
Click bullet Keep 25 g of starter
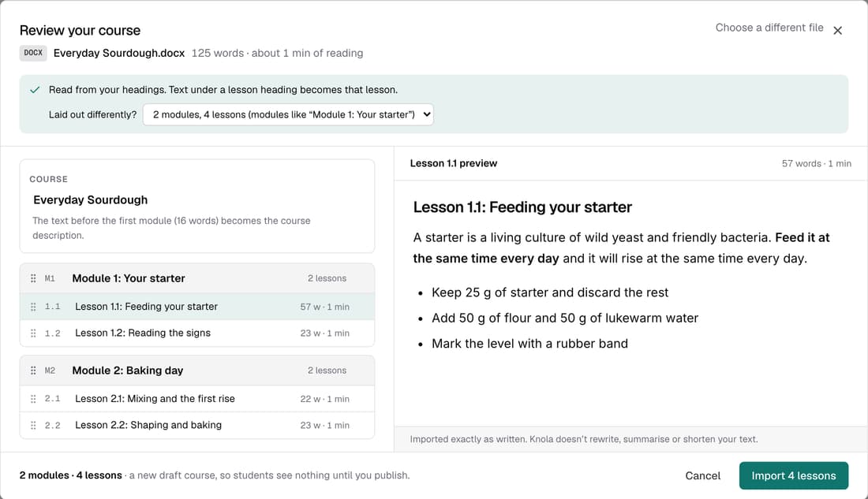(x=550, y=292)
